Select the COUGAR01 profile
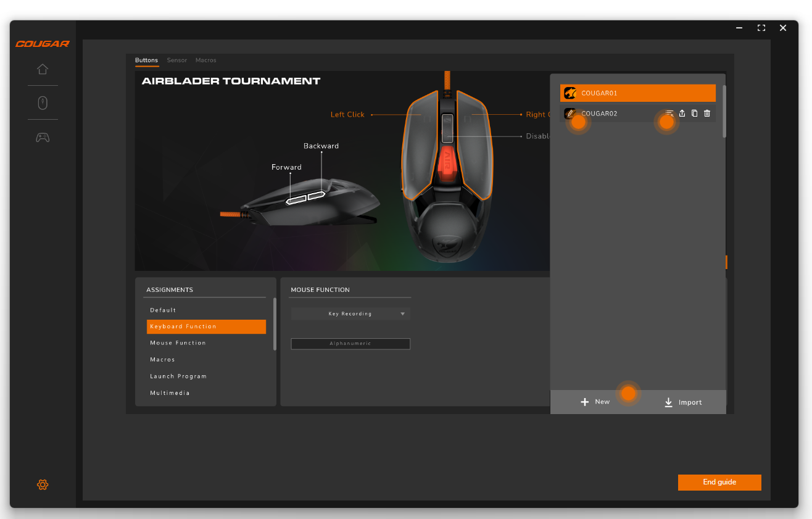 [x=638, y=93]
